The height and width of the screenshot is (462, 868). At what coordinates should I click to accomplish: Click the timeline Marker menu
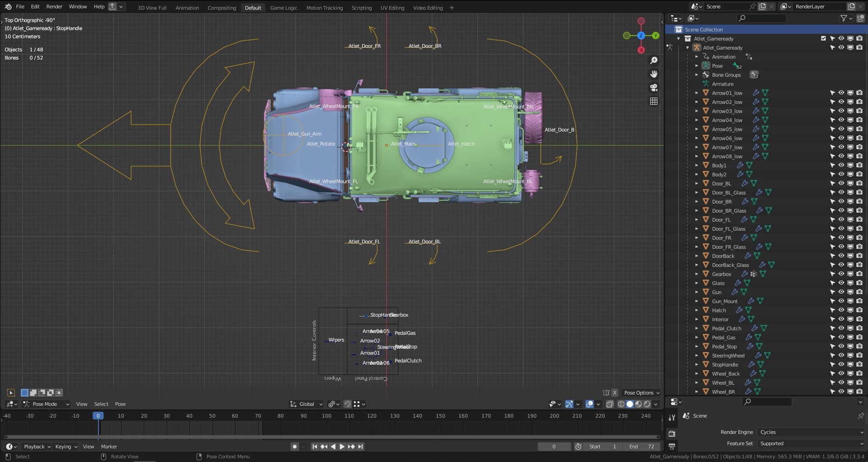pos(109,447)
